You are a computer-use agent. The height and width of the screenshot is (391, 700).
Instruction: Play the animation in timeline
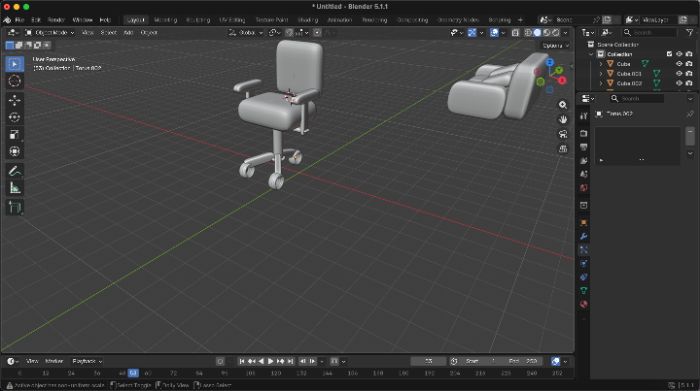(271, 361)
